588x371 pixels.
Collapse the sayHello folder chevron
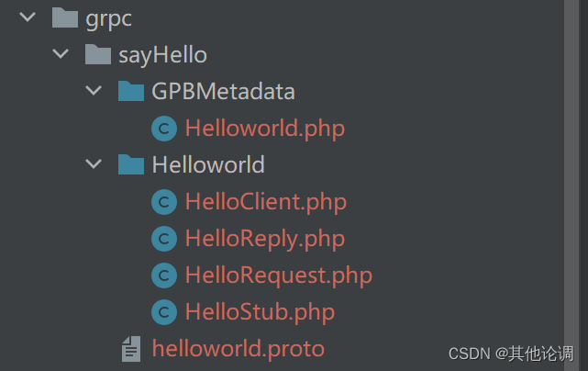61,53
